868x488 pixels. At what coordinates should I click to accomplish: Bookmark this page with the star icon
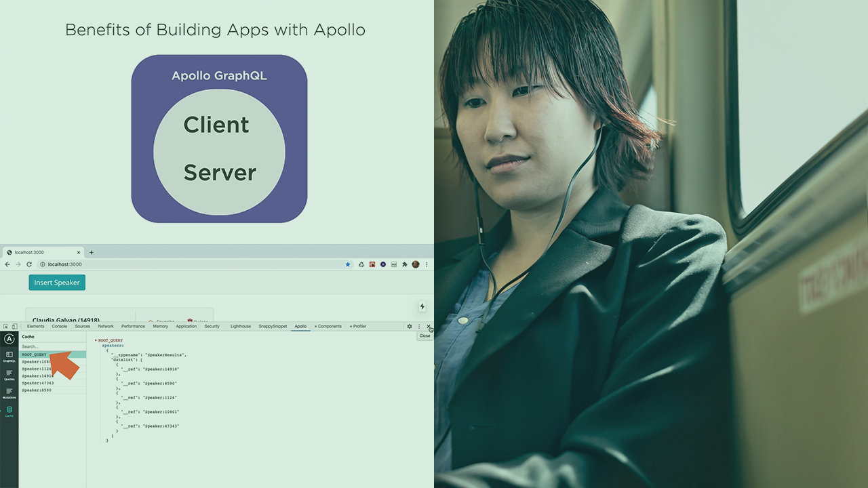(x=348, y=264)
